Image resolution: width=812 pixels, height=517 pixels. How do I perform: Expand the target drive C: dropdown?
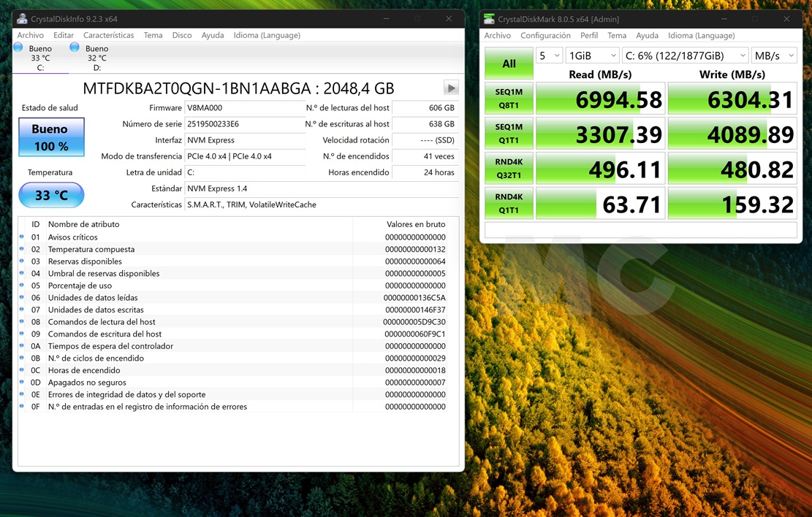685,55
